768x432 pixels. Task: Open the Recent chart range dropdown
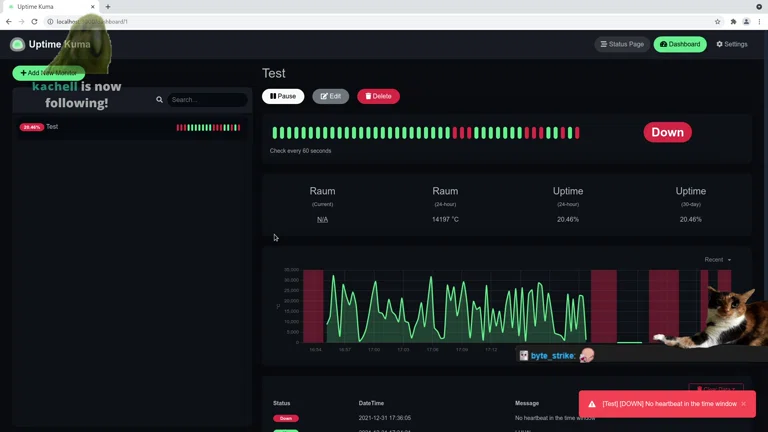coord(718,260)
